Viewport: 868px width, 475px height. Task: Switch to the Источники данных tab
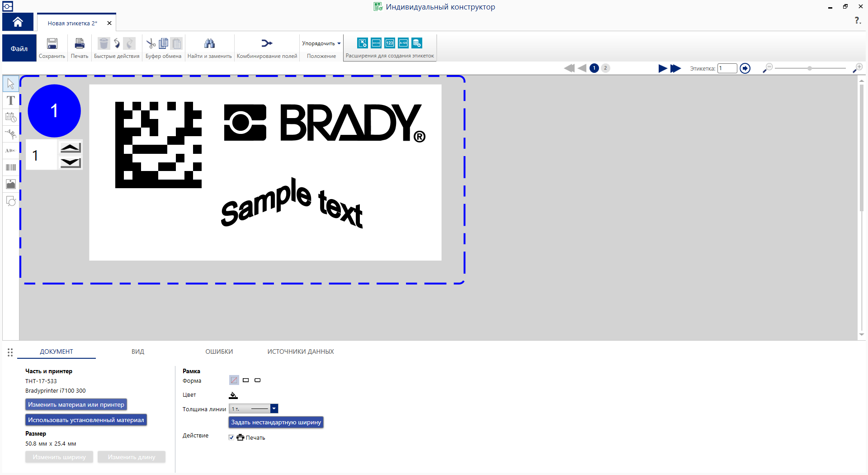[x=300, y=351]
